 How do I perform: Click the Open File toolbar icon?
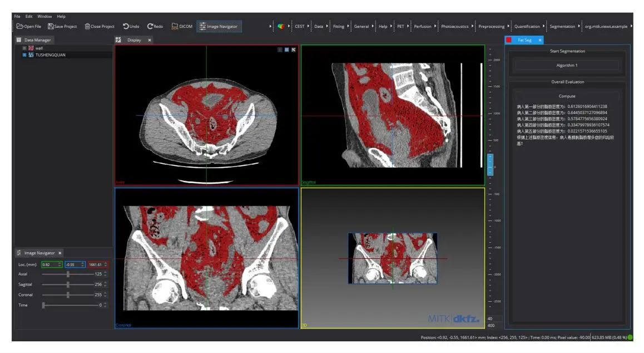pyautogui.click(x=20, y=26)
